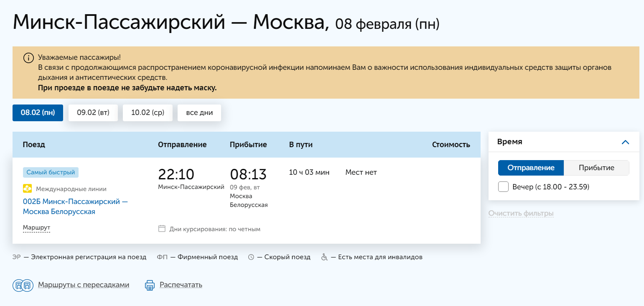Select the 10.02 (ср) date tab
This screenshot has width=644, height=306.
click(148, 113)
